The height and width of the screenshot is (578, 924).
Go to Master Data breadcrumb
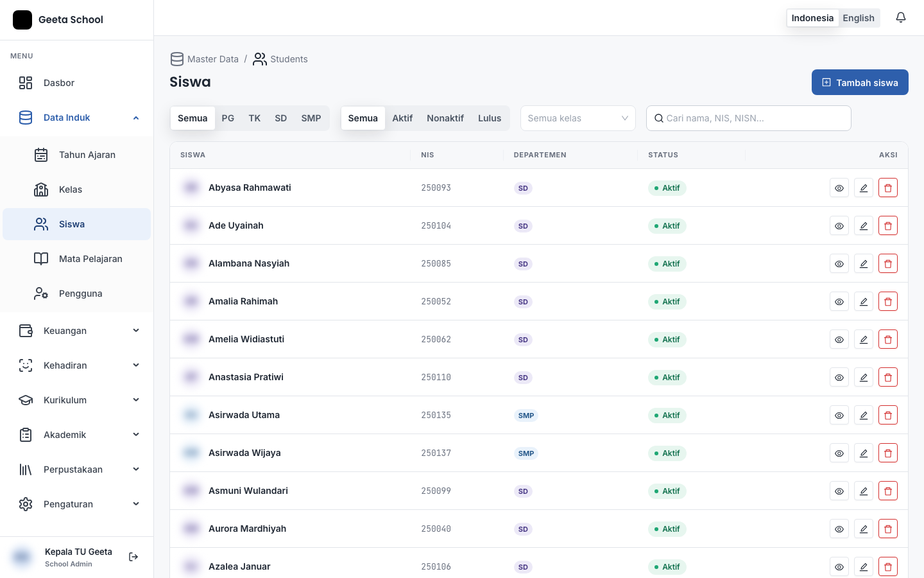pyautogui.click(x=205, y=59)
